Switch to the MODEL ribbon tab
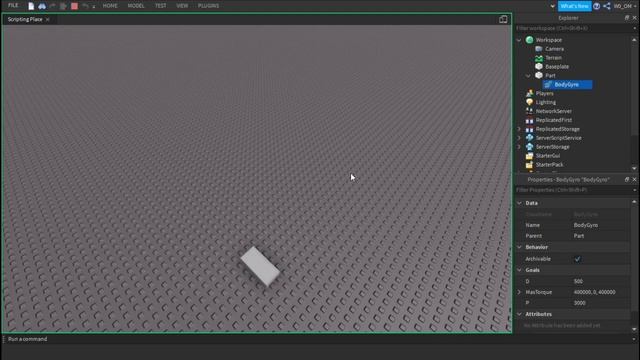640x360 pixels. pos(136,6)
